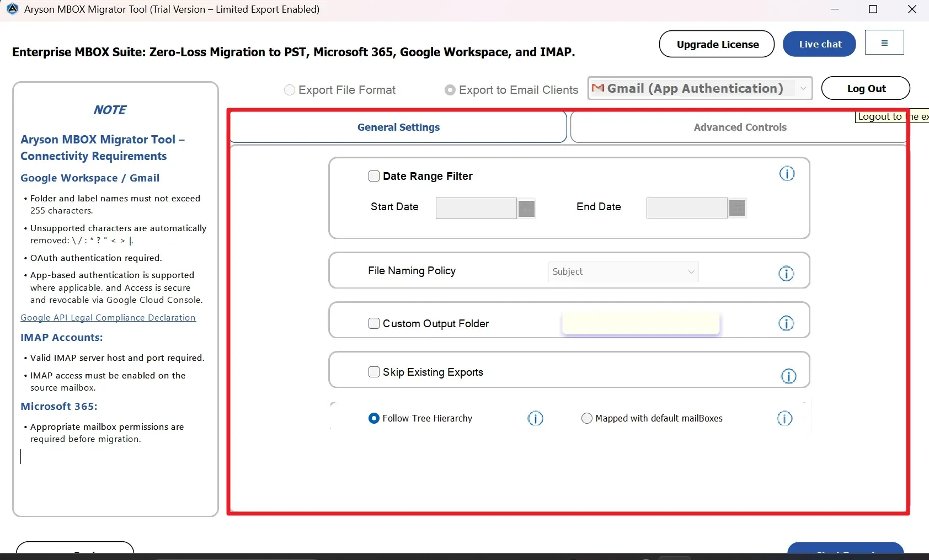Enable the Custom Output Folder checkbox

tap(374, 323)
